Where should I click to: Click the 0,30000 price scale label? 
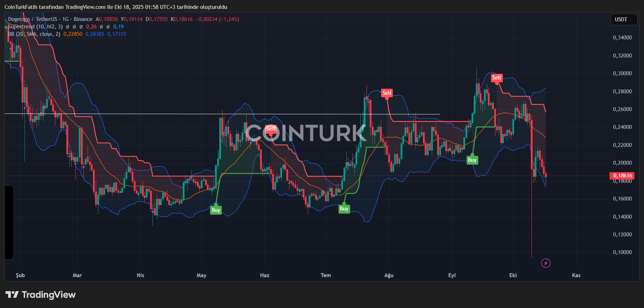pos(622,73)
